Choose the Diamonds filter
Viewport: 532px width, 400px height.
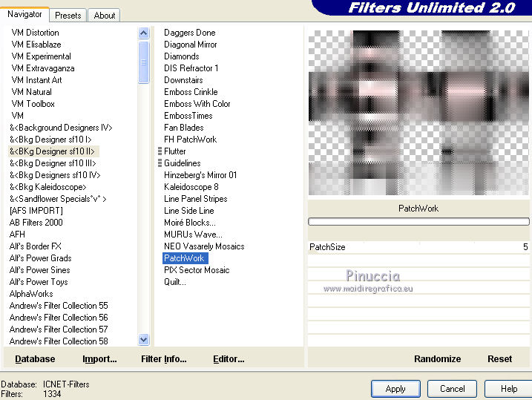point(182,56)
